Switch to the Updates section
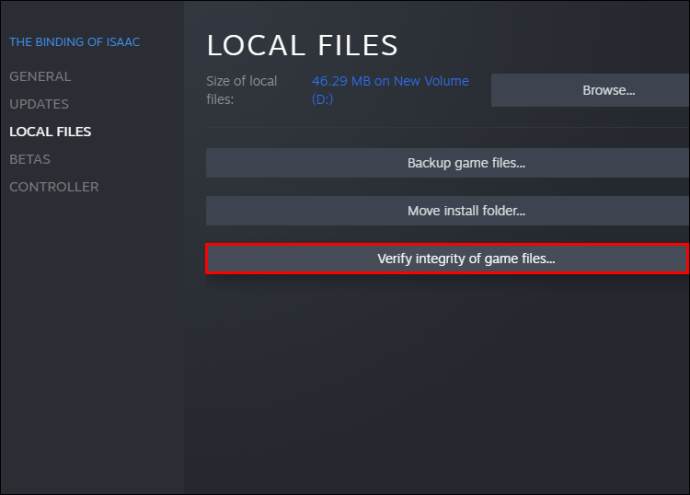Viewport: 690px width, 495px height. coord(39,104)
